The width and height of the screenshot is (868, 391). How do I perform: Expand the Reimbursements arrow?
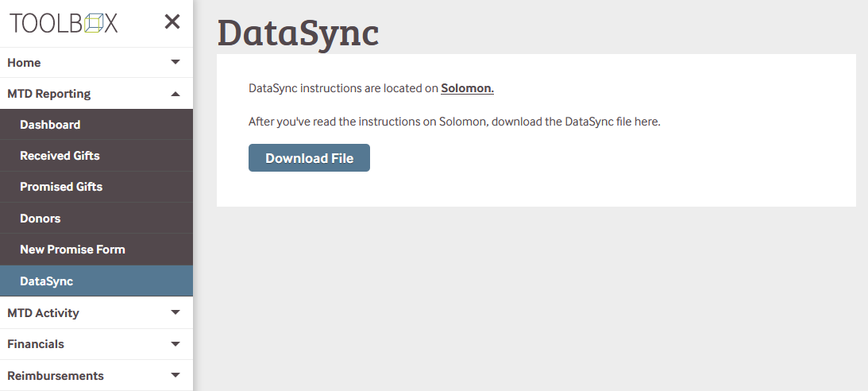[176, 375]
